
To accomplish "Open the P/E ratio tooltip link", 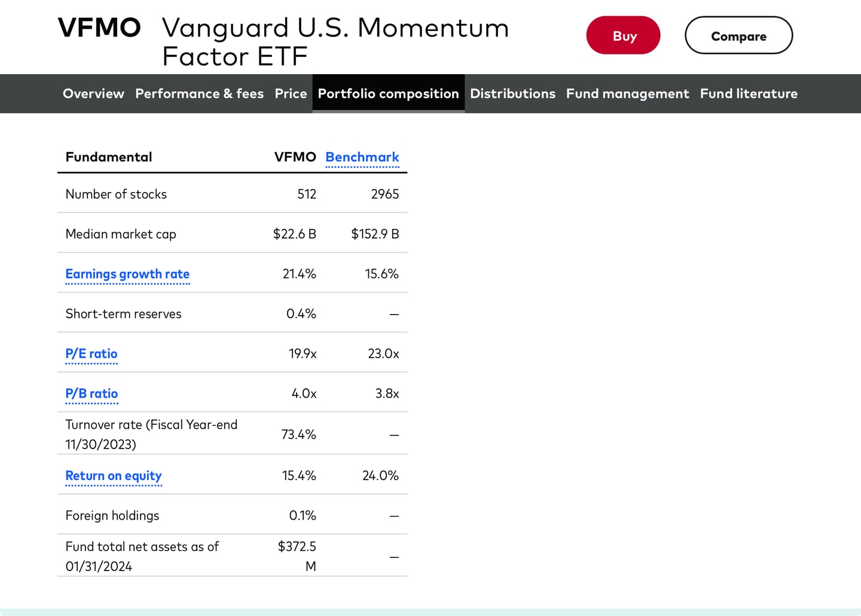I will tap(91, 353).
